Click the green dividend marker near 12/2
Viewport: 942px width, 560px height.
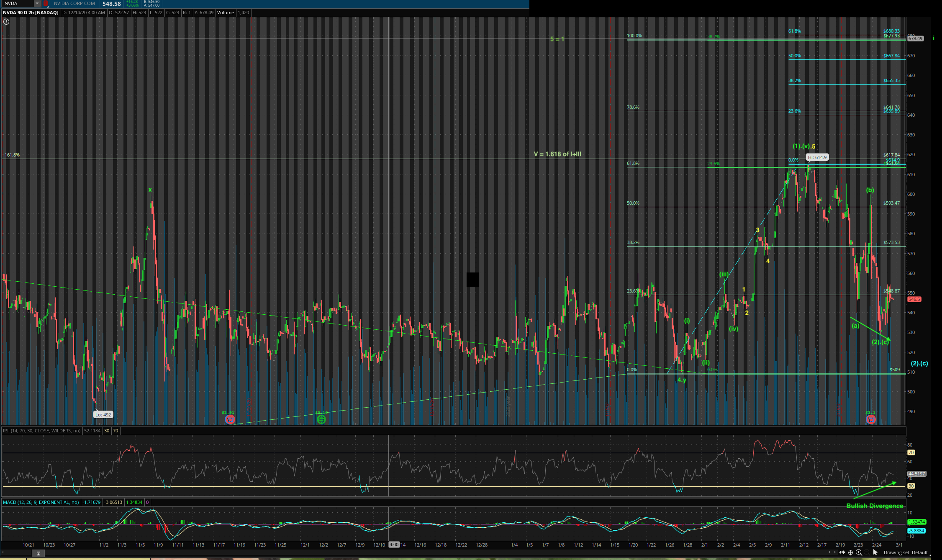pos(321,419)
